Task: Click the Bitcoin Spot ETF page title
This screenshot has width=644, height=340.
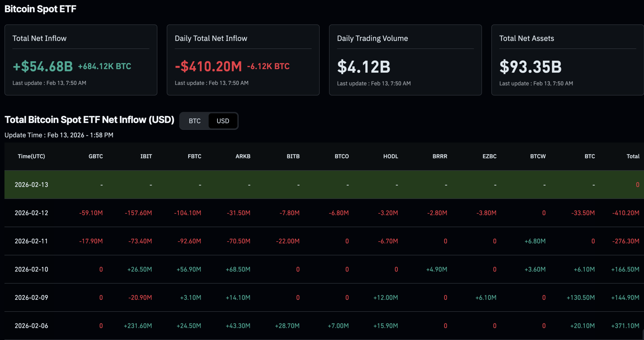Action: pos(40,9)
